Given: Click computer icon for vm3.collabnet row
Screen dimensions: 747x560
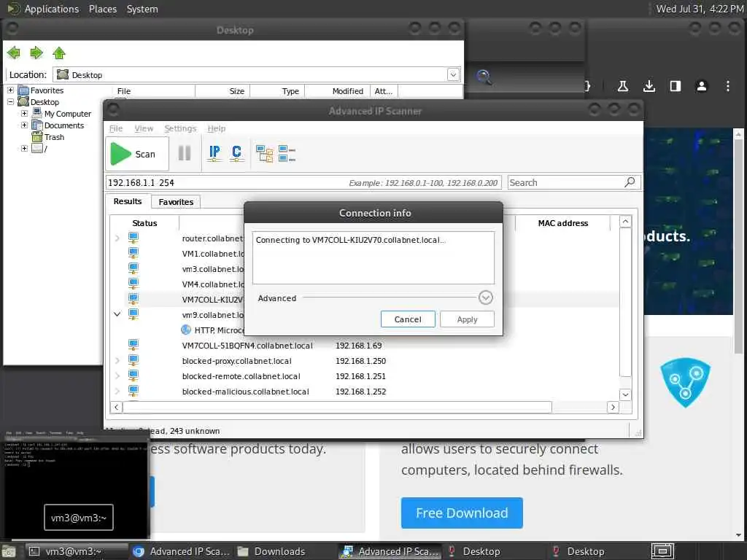Looking at the screenshot, I should tap(133, 268).
